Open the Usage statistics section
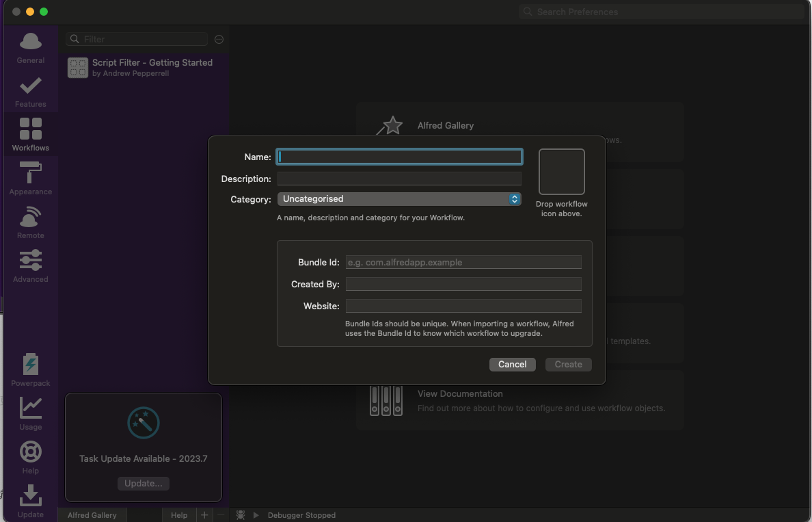This screenshot has height=522, width=812. click(x=31, y=414)
